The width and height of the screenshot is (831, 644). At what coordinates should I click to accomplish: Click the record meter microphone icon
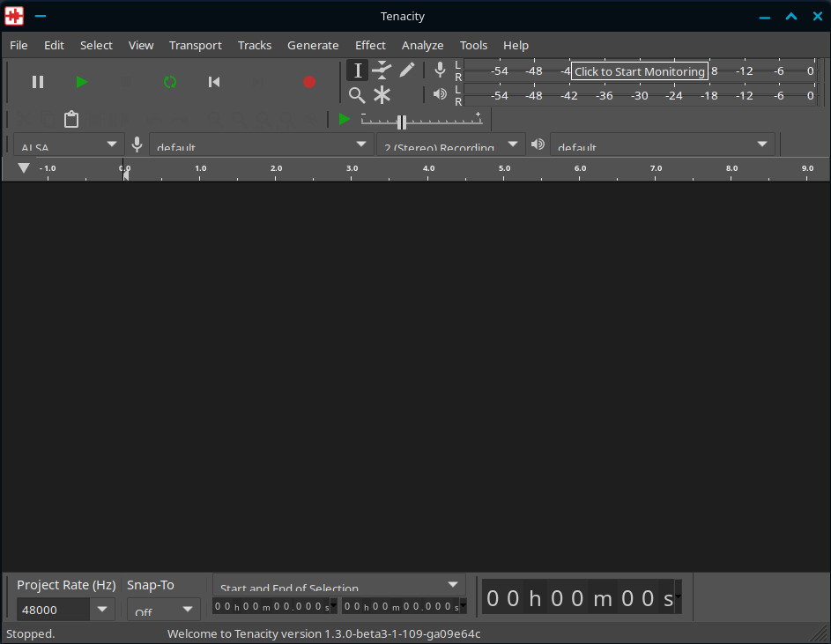440,70
